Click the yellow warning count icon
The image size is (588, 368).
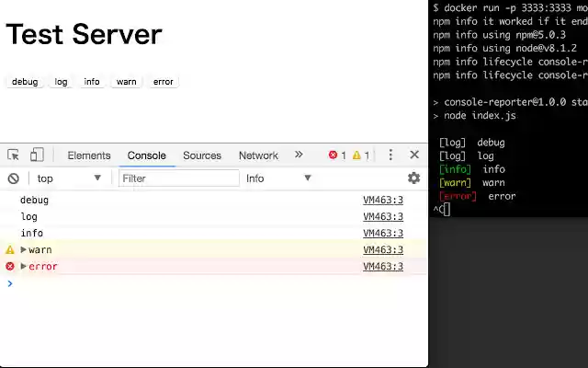tap(356, 155)
